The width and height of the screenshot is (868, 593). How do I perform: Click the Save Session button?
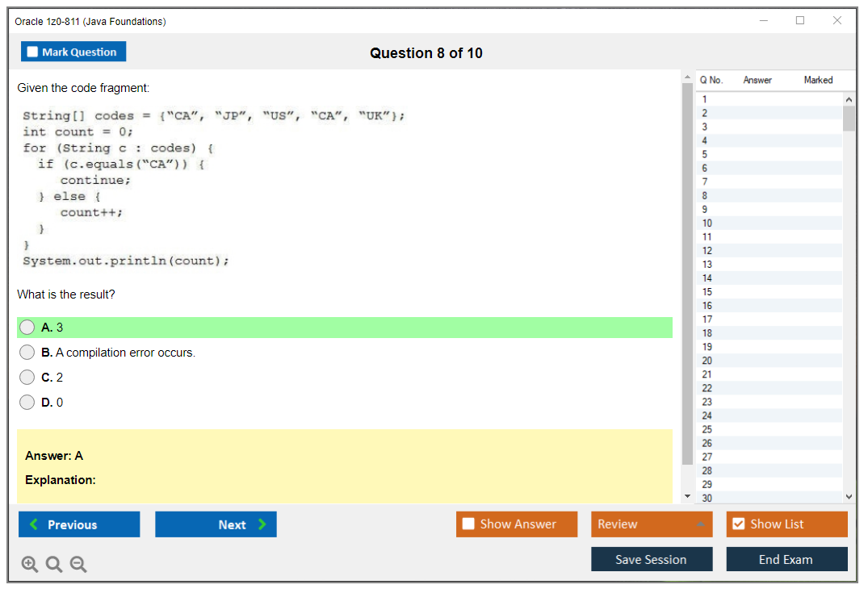652,558
